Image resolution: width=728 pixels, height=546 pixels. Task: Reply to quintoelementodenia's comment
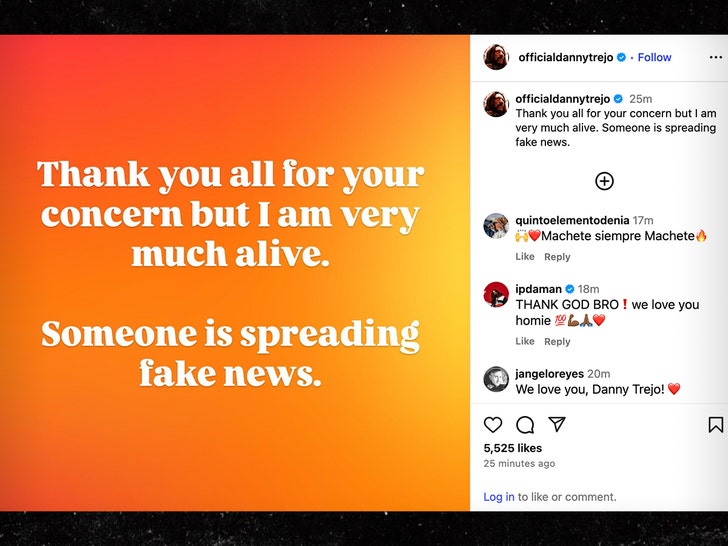click(557, 257)
